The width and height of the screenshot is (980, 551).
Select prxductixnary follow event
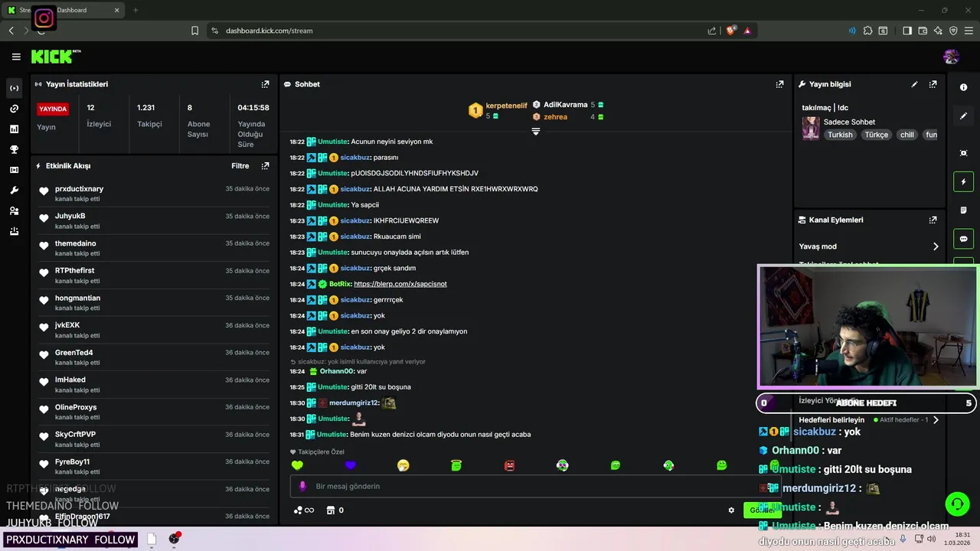pyautogui.click(x=153, y=193)
